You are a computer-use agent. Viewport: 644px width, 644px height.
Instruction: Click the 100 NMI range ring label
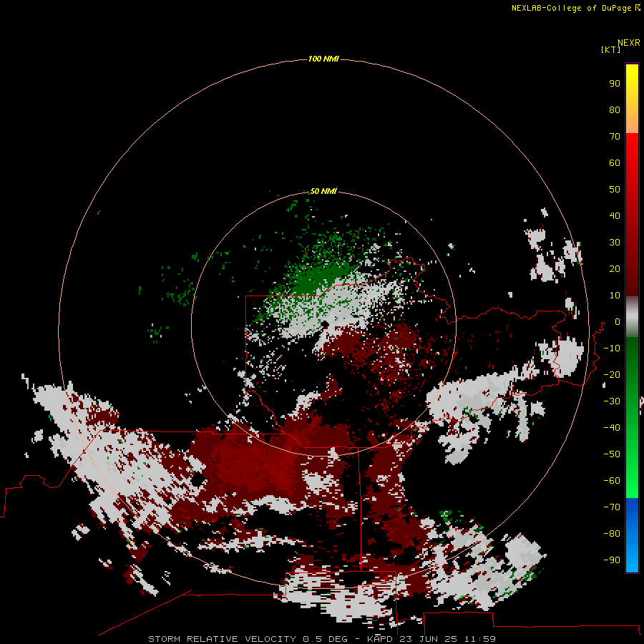point(323,59)
